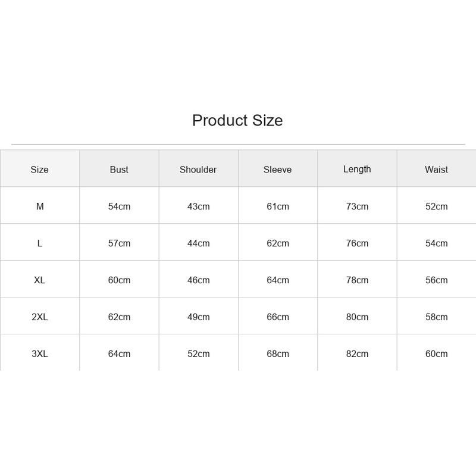The width and height of the screenshot is (476, 476).
Task: Select the 49cm shoulder cell for 2XL
Action: [198, 317]
